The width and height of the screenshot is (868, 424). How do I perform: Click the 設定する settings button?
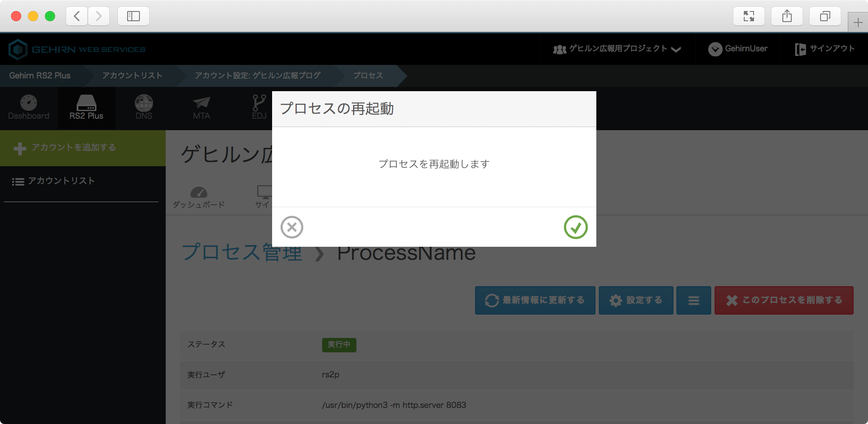(636, 301)
